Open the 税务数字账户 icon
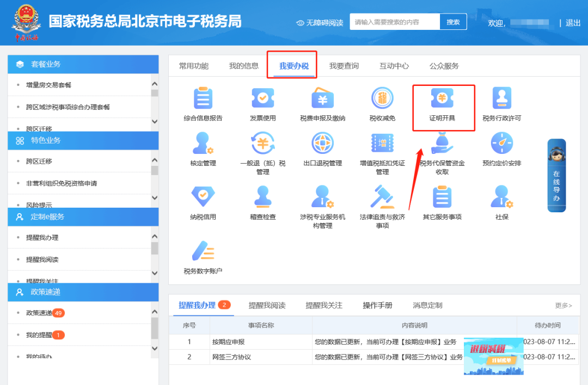The image size is (588, 385). [203, 251]
